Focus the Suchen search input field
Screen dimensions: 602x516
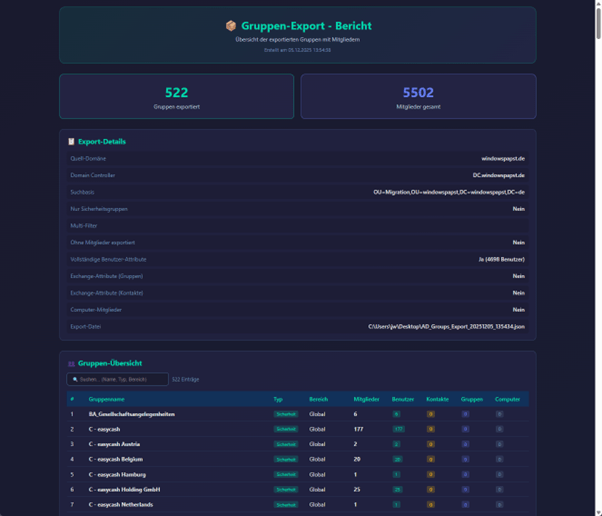click(x=122, y=380)
